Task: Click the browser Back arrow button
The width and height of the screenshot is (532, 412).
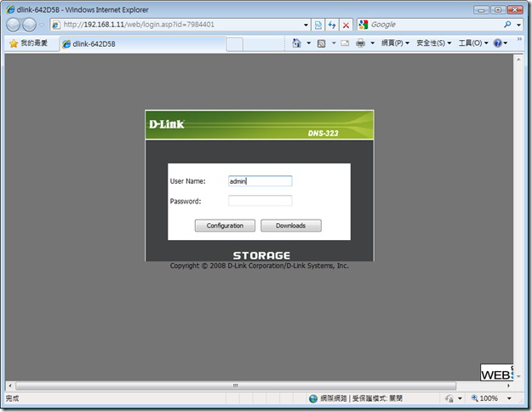Action: pyautogui.click(x=14, y=25)
